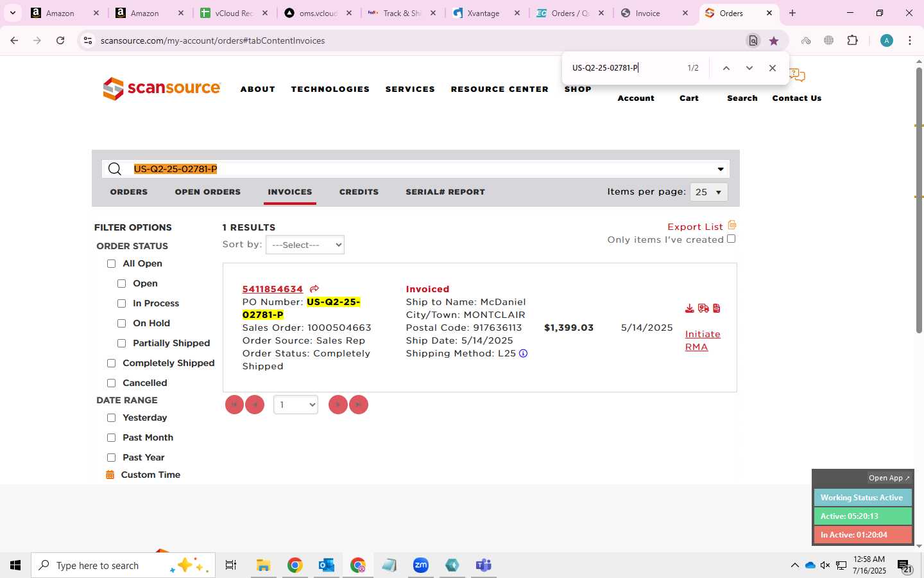Open the Chrome extensions puzzle icon
924x578 pixels.
(x=852, y=40)
